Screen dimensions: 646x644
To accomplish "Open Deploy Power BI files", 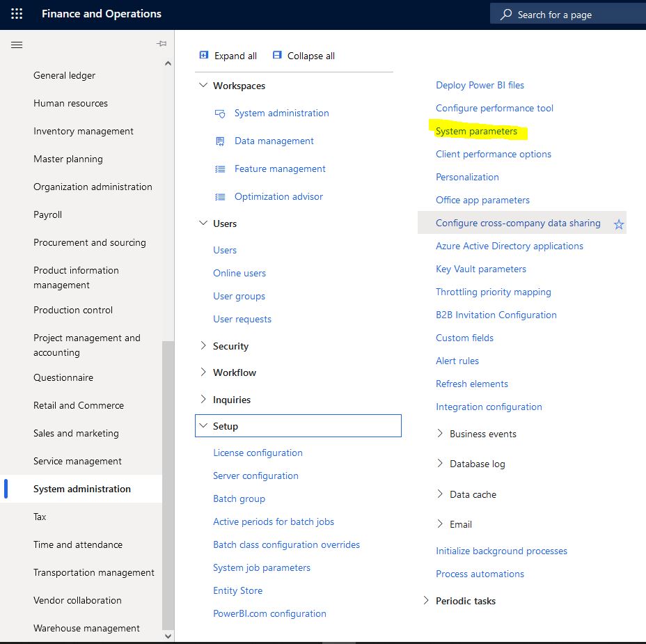I will [x=480, y=86].
